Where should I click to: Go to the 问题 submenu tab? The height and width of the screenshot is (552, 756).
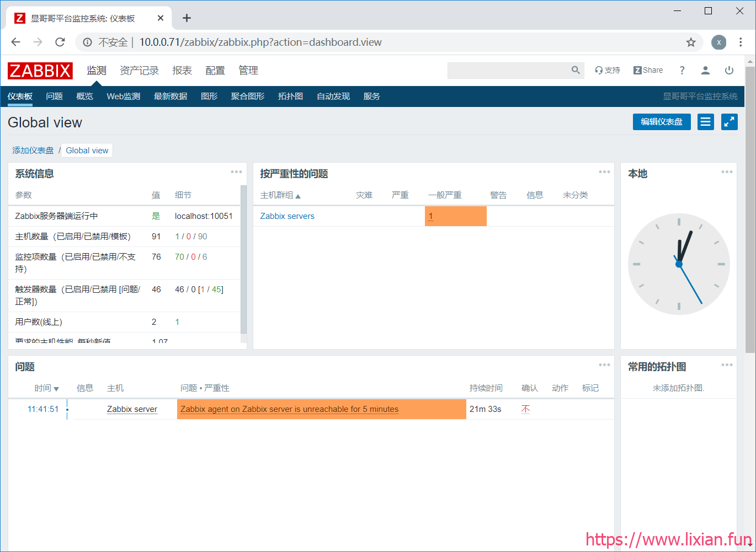tap(54, 97)
